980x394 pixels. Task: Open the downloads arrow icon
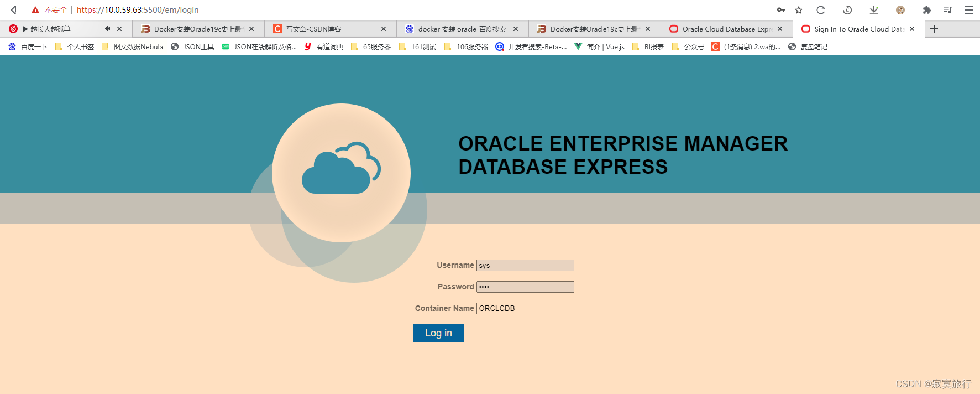coord(874,10)
